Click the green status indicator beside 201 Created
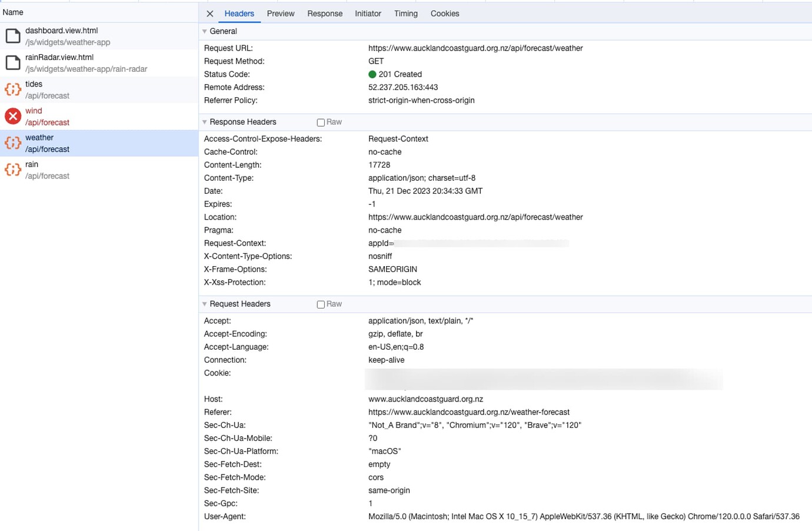The height and width of the screenshot is (531, 812). pyautogui.click(x=372, y=74)
